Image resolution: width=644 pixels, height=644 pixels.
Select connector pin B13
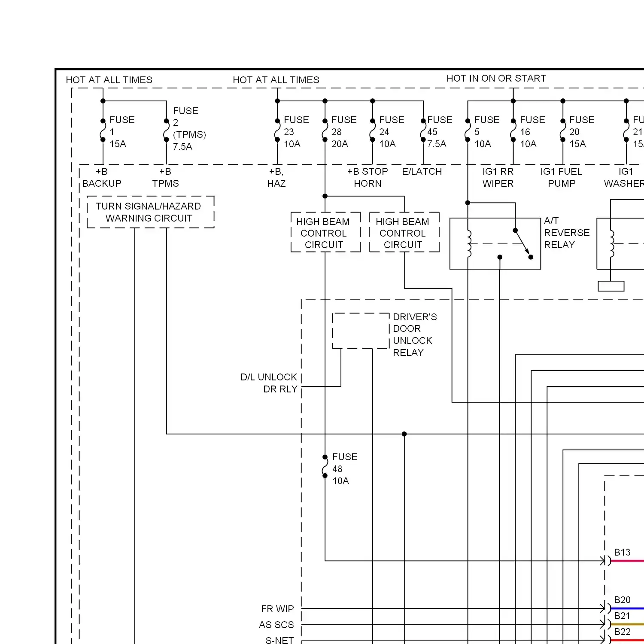(x=622, y=552)
